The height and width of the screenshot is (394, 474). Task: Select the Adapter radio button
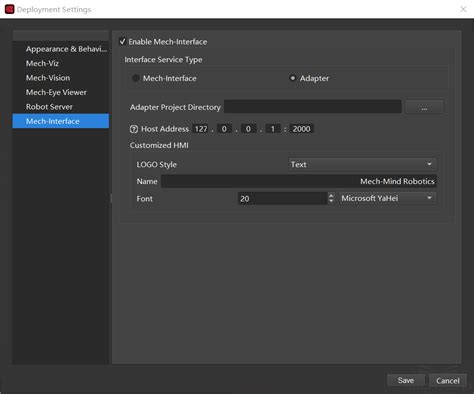292,78
